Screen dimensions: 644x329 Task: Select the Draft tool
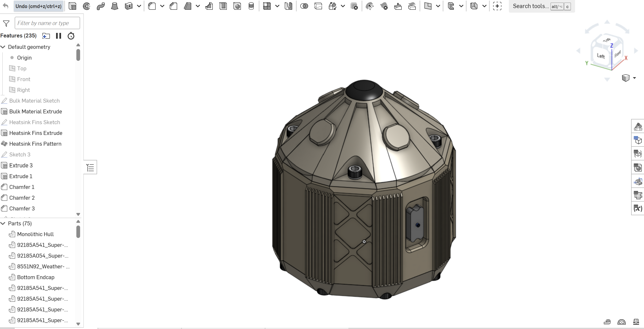coord(187,6)
